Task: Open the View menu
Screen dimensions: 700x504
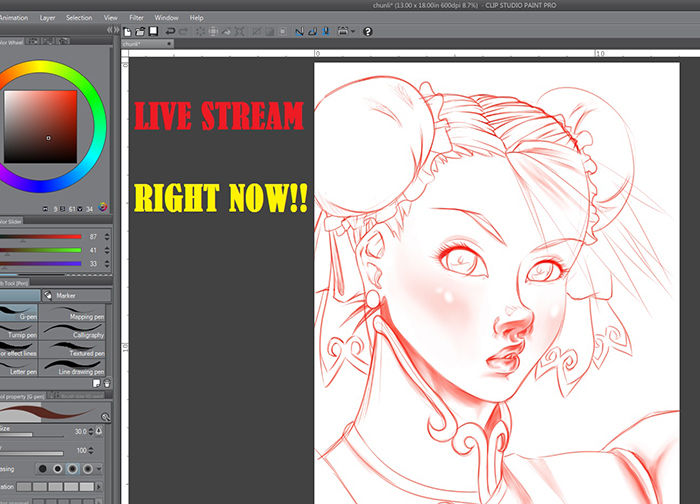Action: pyautogui.click(x=111, y=18)
